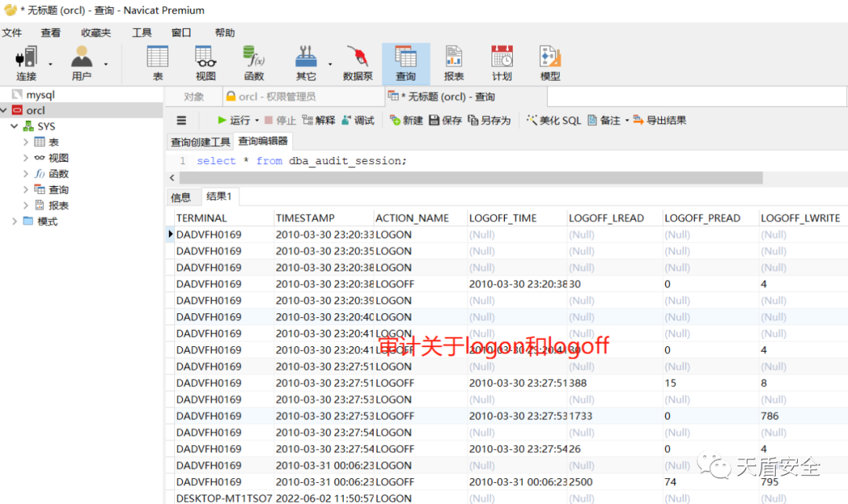Click the 连接 (Connection) toolbar icon

(27, 63)
